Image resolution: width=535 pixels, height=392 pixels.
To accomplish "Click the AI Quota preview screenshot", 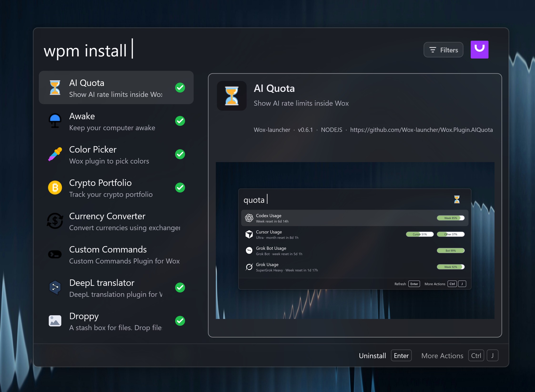I will [x=355, y=240].
